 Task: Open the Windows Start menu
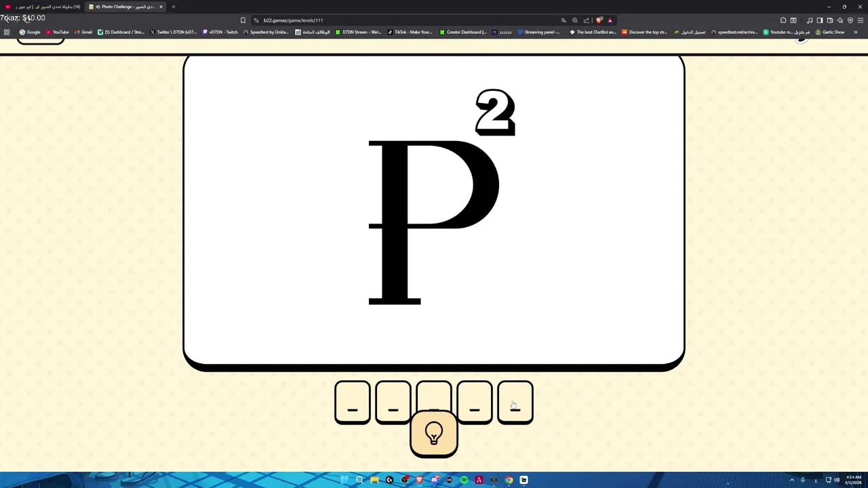344,480
